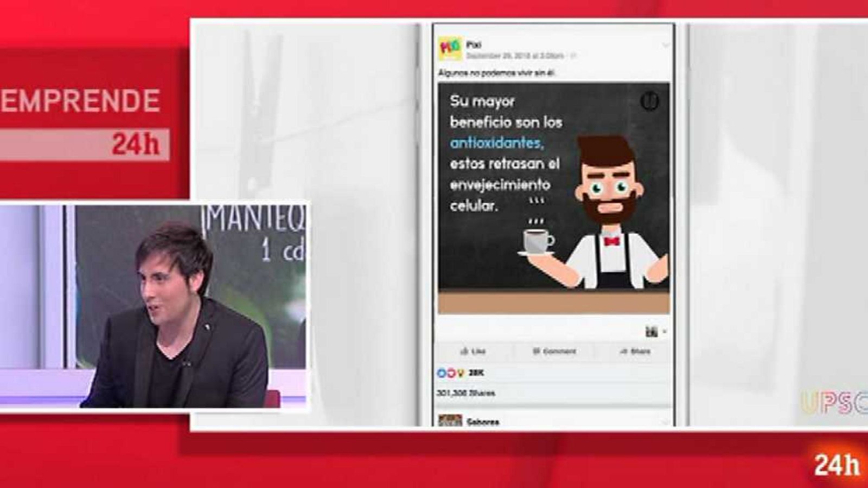Click the 24h channel logo
The width and height of the screenshot is (868, 488).
(x=837, y=464)
